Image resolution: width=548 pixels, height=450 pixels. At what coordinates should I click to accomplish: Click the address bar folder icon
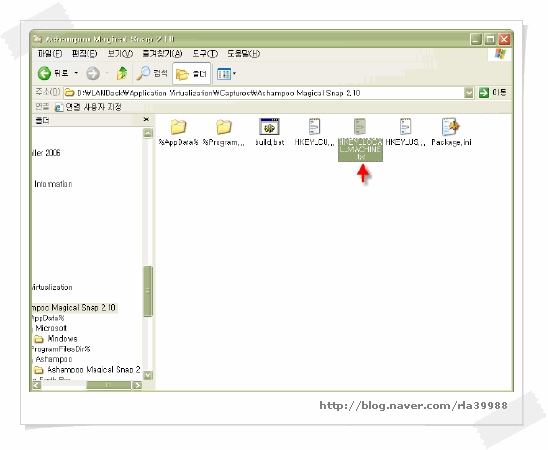tap(70, 93)
